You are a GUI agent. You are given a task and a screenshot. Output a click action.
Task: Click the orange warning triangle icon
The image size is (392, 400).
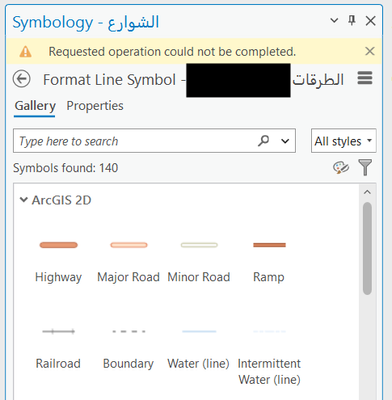point(25,52)
